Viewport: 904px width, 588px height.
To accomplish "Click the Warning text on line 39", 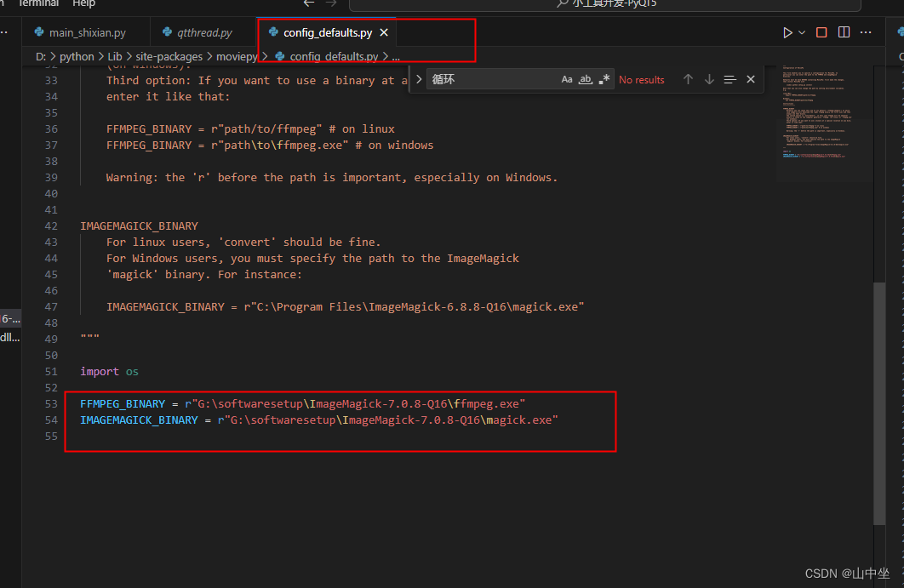I will [331, 178].
